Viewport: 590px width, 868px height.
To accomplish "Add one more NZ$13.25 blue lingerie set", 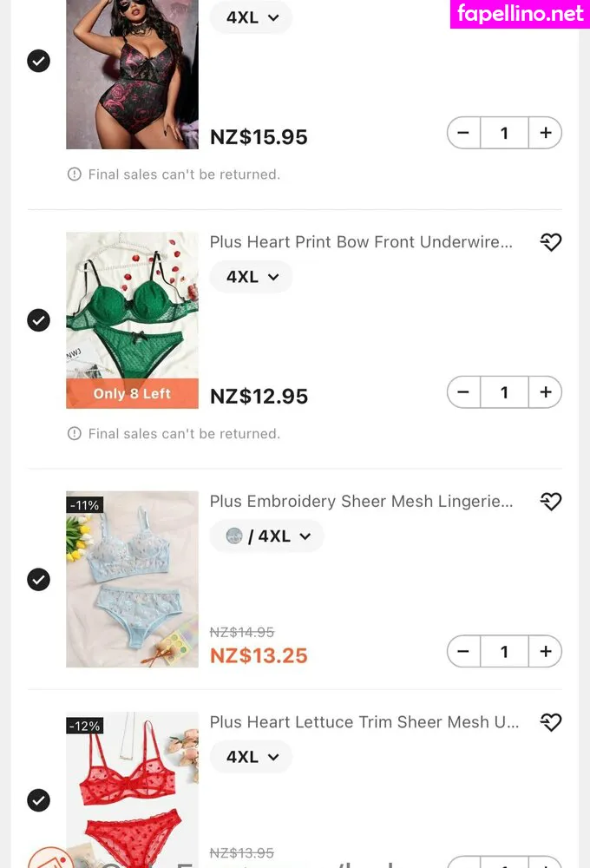I will (x=546, y=651).
